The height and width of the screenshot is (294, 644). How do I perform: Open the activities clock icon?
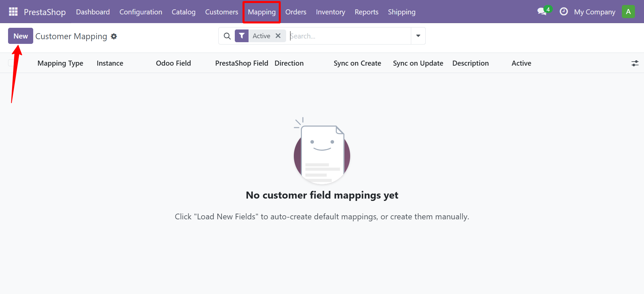564,12
